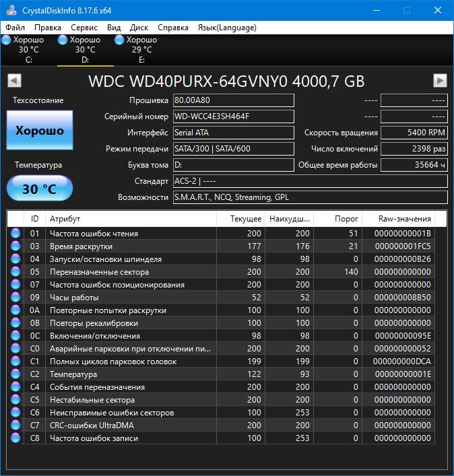Click the status orb for attribute C7 CRC-ошибки
This screenshot has height=476, width=454.
point(15,426)
